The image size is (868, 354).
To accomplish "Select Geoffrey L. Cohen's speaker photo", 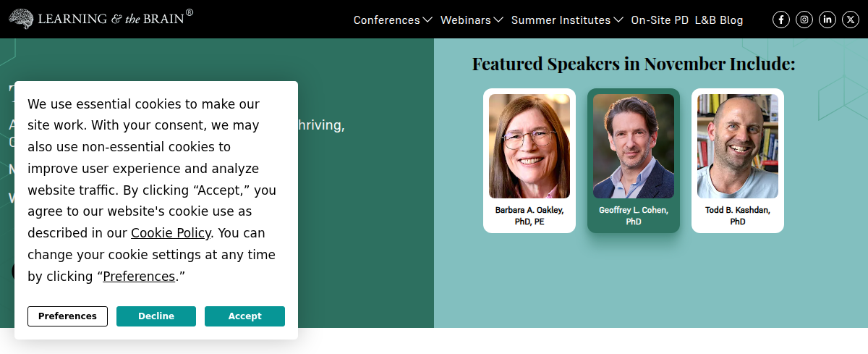I will point(634,146).
